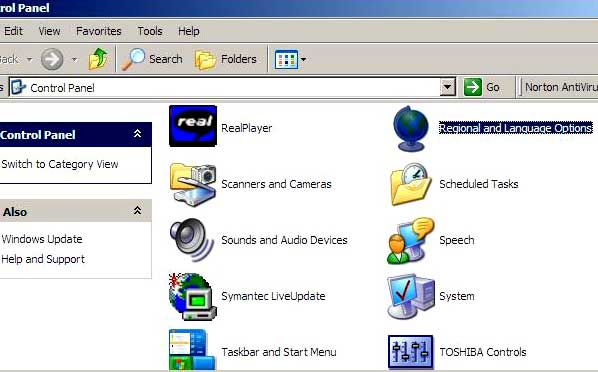Screen dimensions: 598x372
Task: Select the System label
Action: click(457, 296)
